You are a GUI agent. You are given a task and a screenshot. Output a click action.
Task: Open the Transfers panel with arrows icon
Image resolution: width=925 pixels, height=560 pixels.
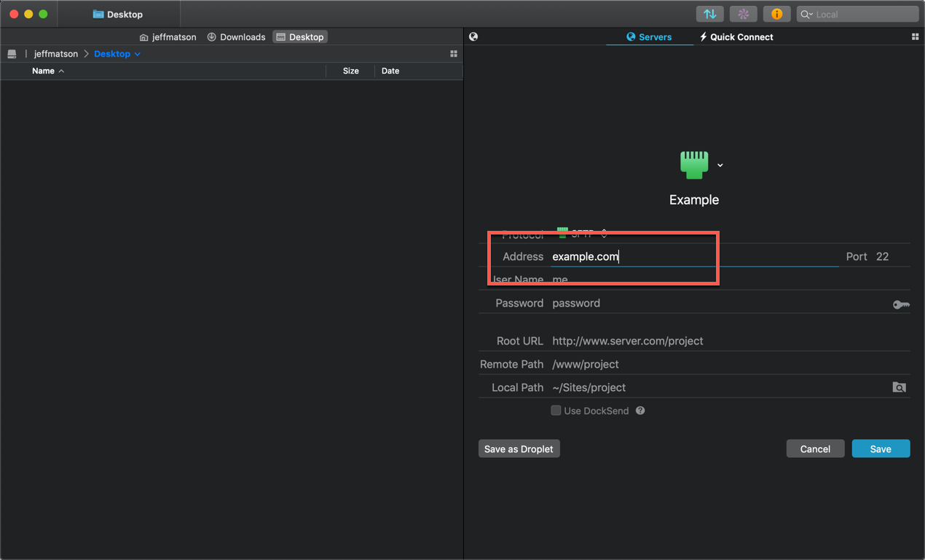709,14
